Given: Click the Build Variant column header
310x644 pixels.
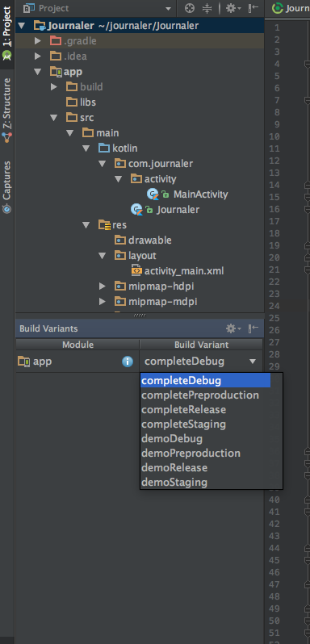Looking at the screenshot, I should 201,345.
